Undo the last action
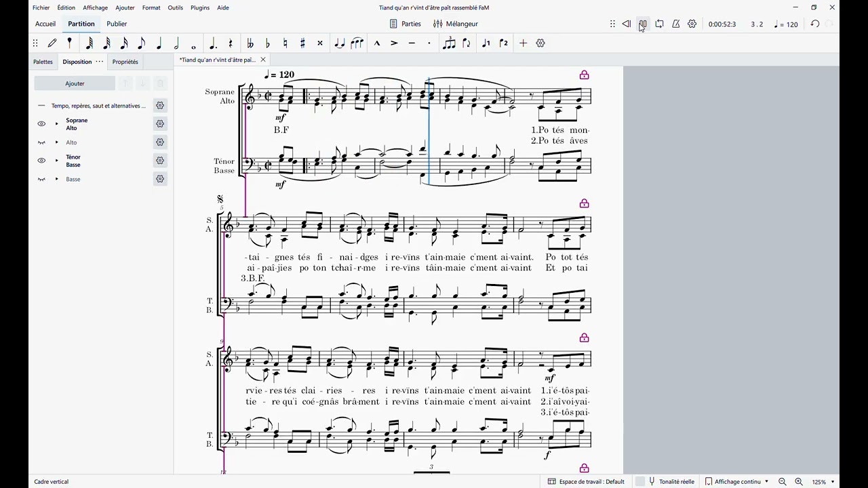 815,24
